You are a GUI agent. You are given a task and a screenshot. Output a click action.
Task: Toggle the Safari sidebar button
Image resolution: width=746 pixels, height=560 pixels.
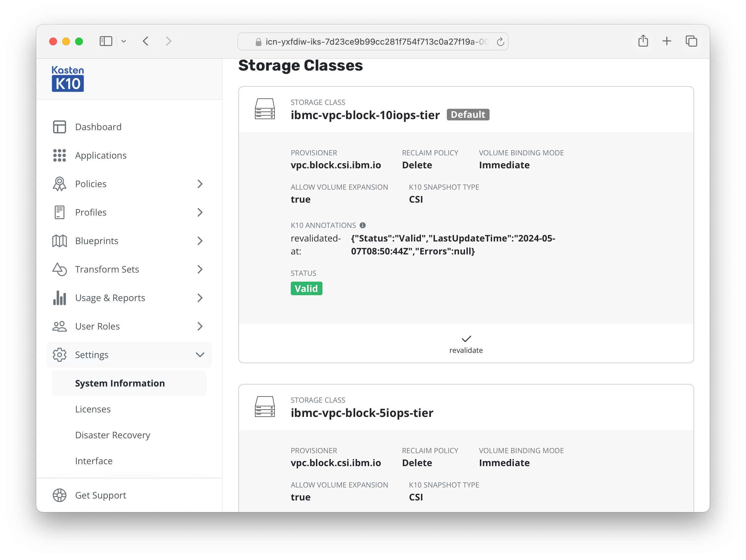(106, 41)
